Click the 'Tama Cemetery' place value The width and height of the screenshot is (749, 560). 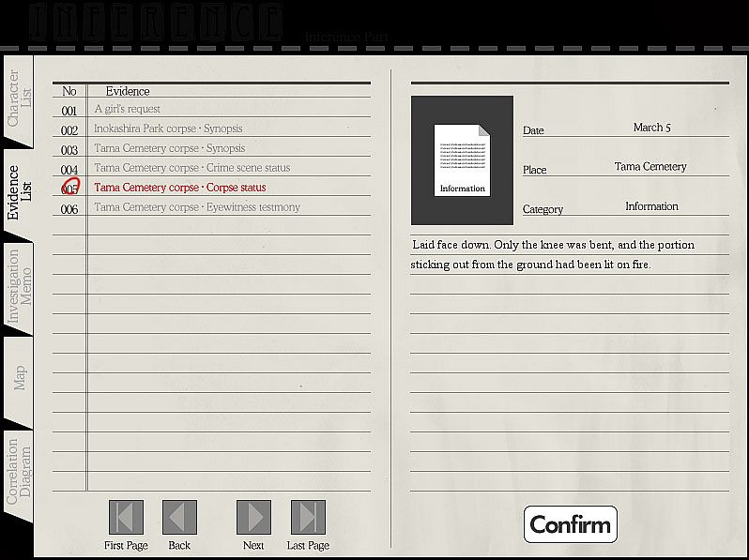click(x=650, y=167)
